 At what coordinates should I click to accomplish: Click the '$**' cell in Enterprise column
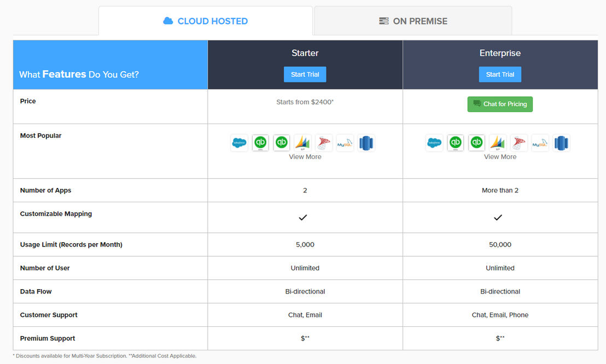coord(500,338)
